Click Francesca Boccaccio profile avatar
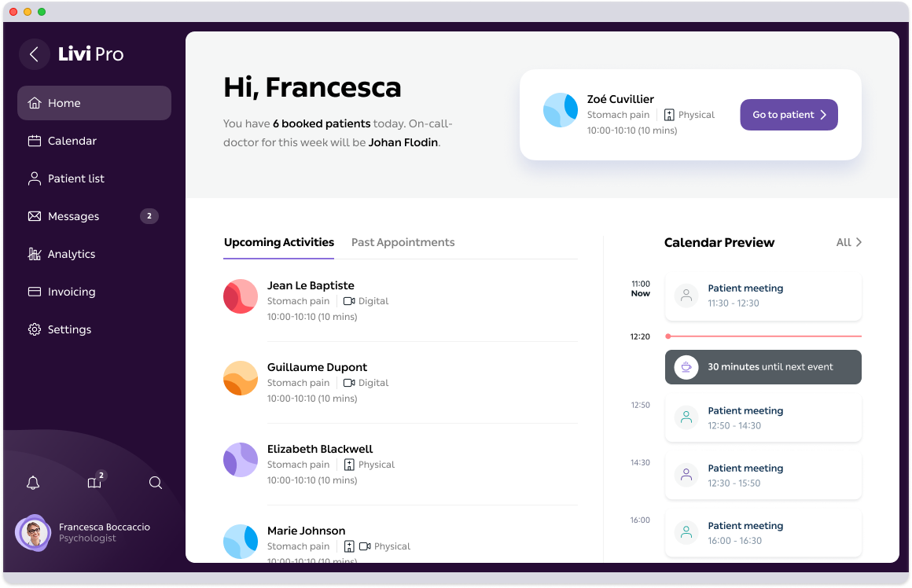The height and width of the screenshot is (588, 912). click(x=34, y=534)
